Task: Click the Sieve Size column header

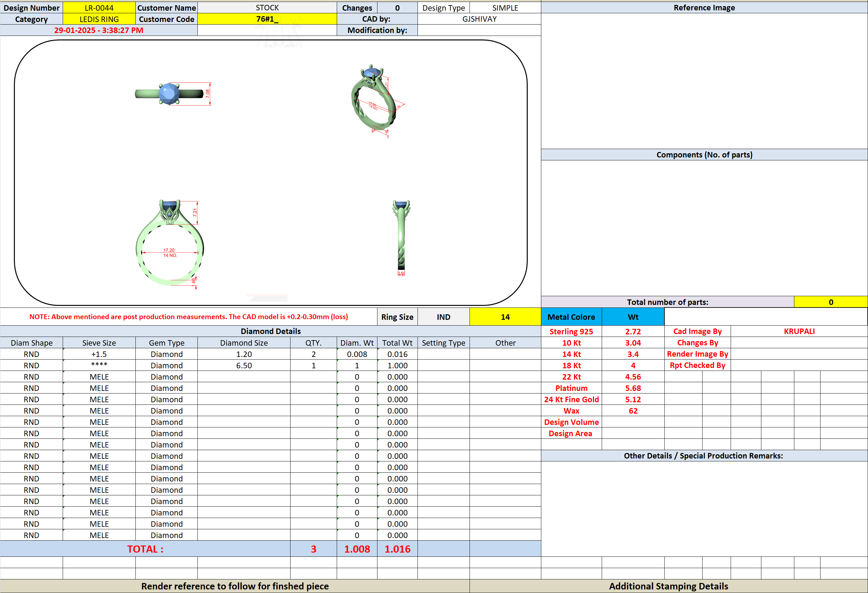Action: 99,343
